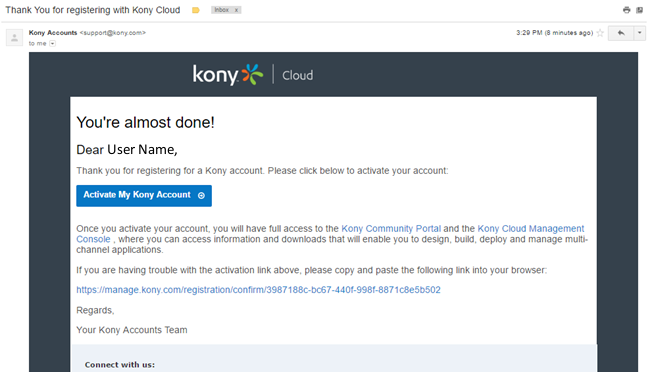Star this message
The image size is (650, 372).
point(600,33)
